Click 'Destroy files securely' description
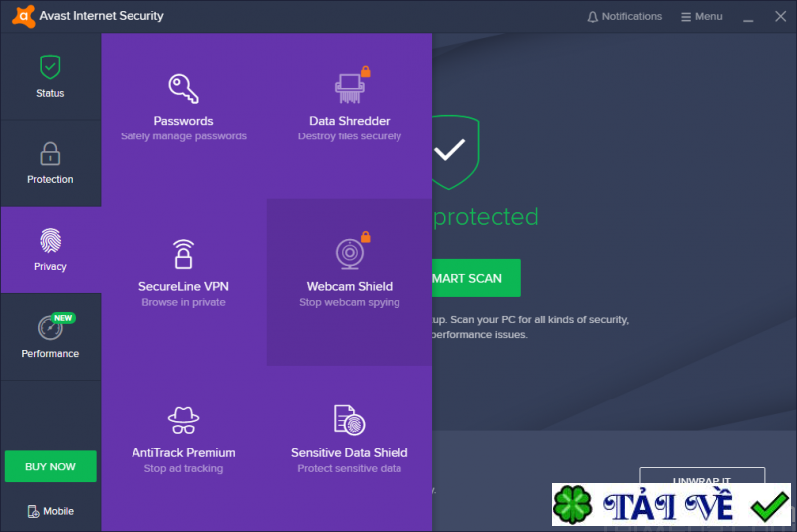This screenshot has height=532, width=797. [350, 136]
